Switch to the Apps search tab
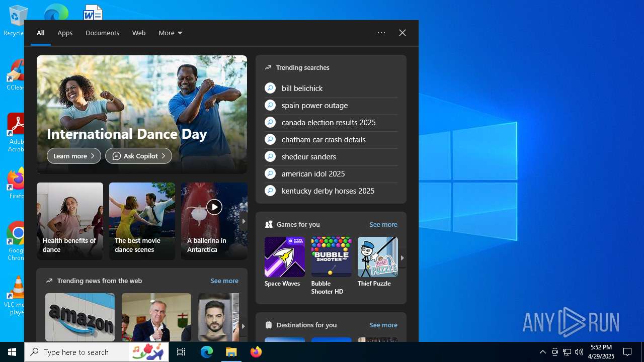 tap(65, 33)
